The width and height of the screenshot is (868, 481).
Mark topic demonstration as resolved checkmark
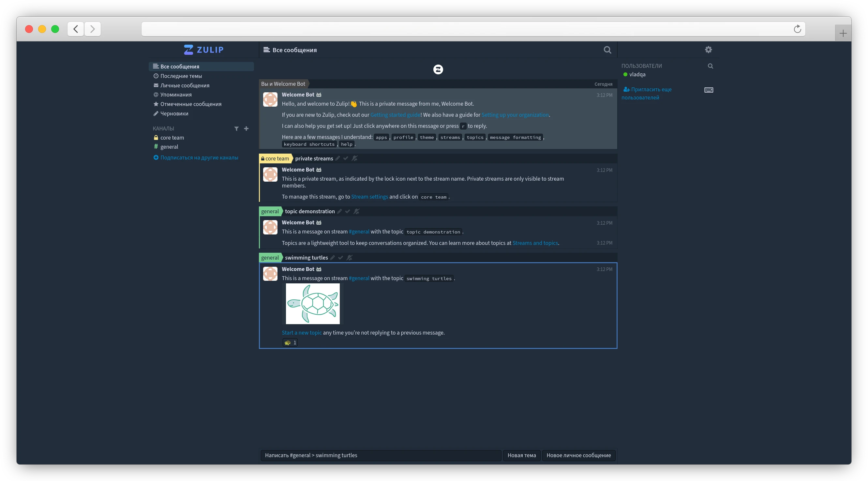(x=347, y=211)
